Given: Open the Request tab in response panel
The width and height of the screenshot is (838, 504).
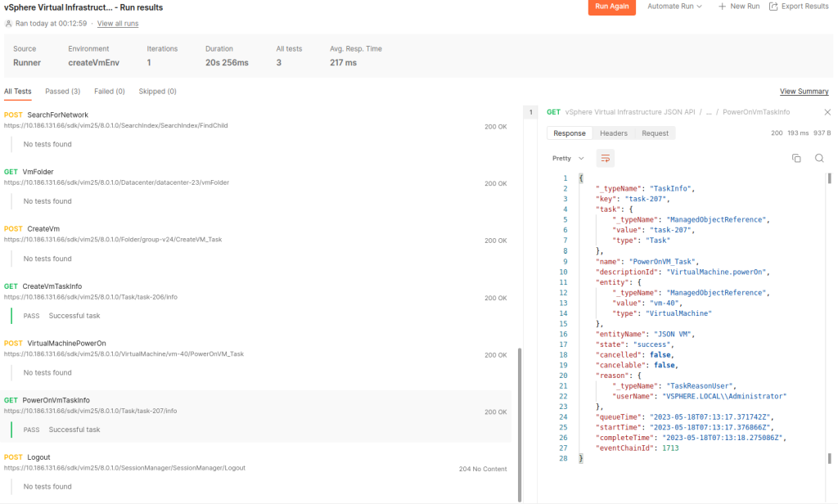Looking at the screenshot, I should (655, 133).
